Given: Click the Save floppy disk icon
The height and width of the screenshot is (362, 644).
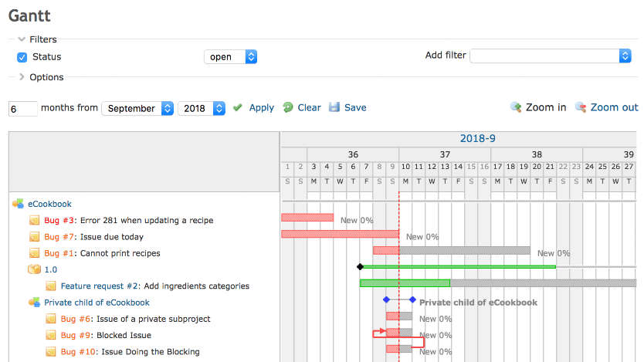Looking at the screenshot, I should point(334,108).
